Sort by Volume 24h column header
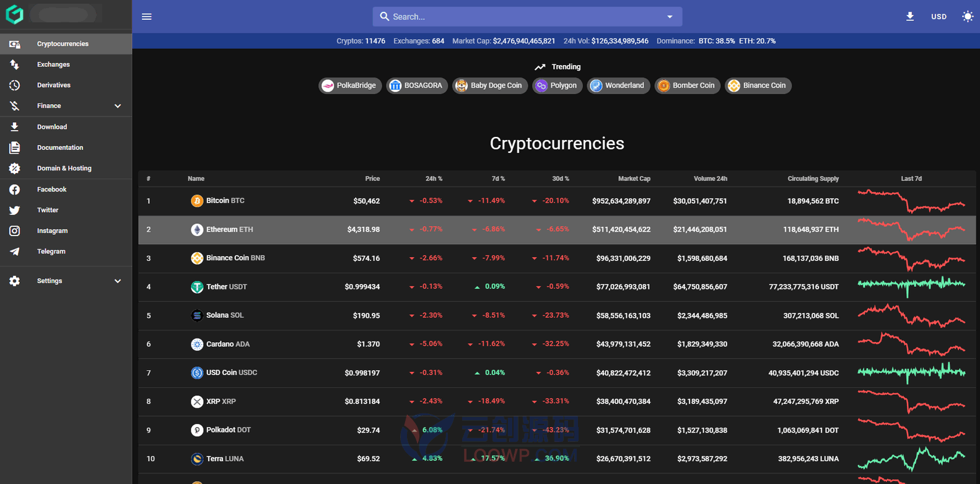Screen dimensions: 980x484 (710, 178)
